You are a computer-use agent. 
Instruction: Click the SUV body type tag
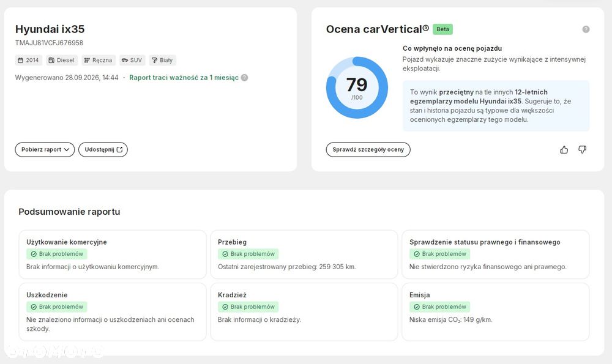click(132, 60)
